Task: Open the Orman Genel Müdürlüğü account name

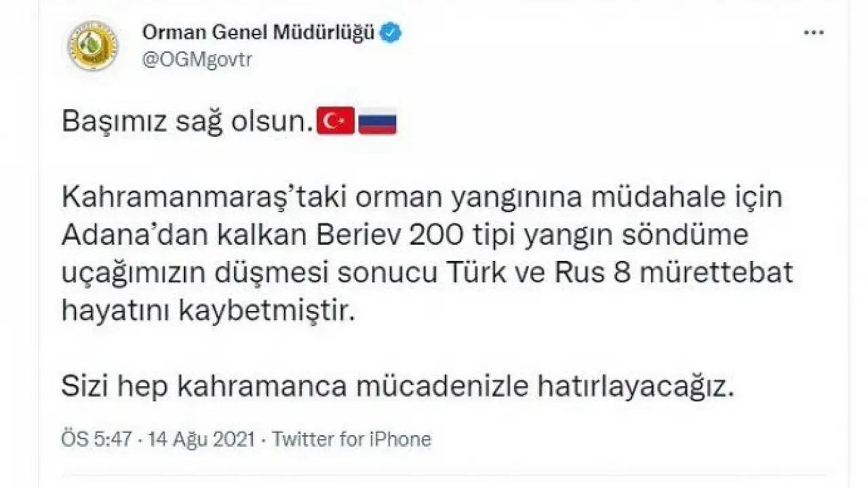Action: point(258,33)
